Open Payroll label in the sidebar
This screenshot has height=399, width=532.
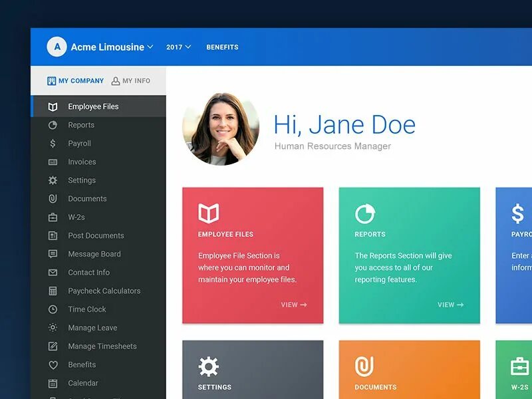79,144
